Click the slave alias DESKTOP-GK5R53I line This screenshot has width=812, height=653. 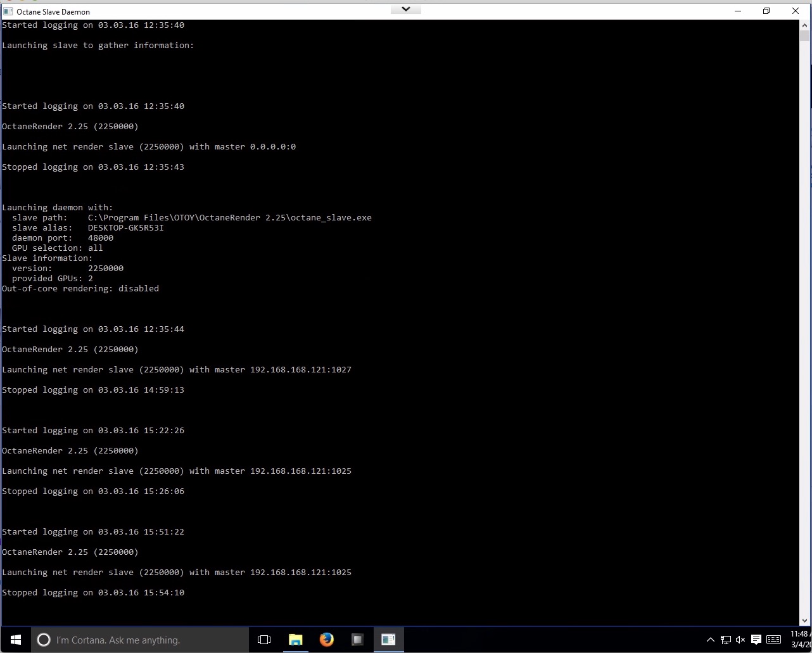tap(88, 228)
